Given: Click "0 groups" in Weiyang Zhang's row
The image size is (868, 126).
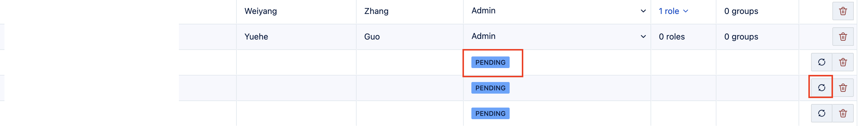Looking at the screenshot, I should point(741,11).
